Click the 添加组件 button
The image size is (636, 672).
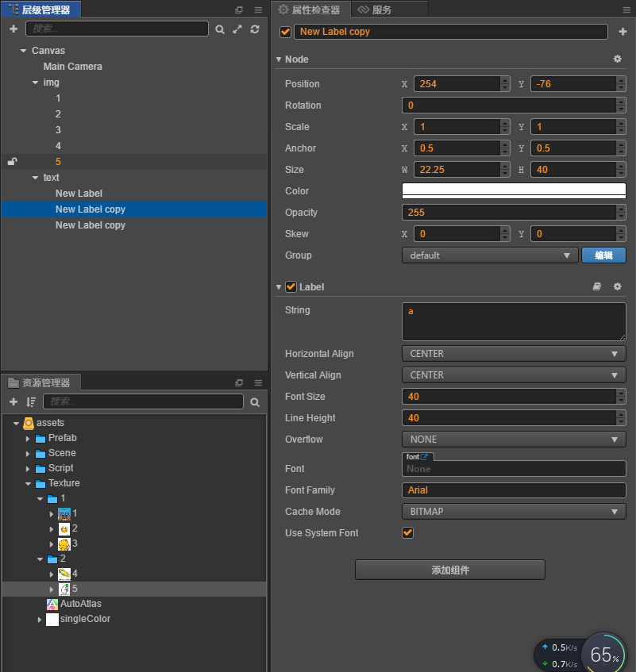pos(450,570)
